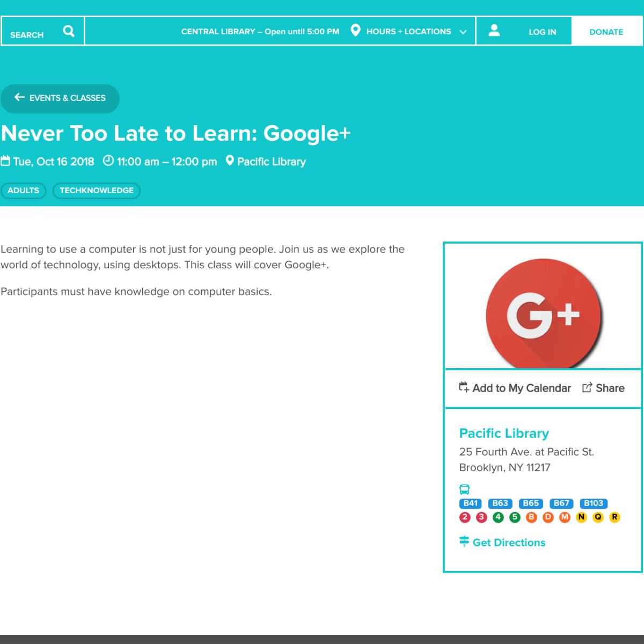The width and height of the screenshot is (644, 644).
Task: Click the user profile icon
Action: coord(494,31)
